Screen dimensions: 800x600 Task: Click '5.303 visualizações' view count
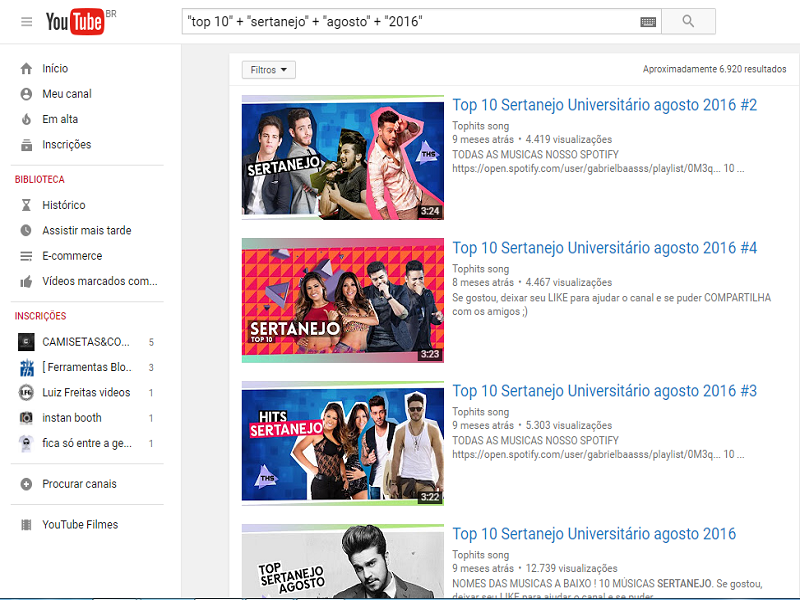[569, 425]
